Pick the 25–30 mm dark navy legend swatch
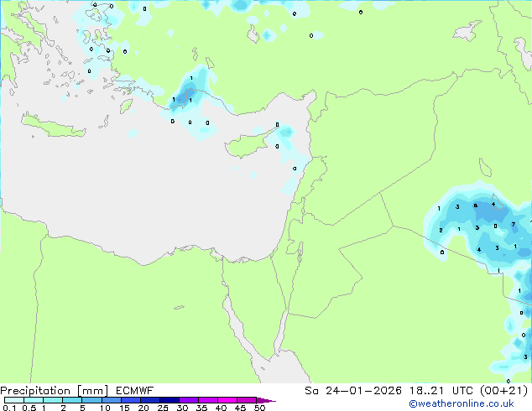This screenshot has width=532, height=411. [170, 400]
